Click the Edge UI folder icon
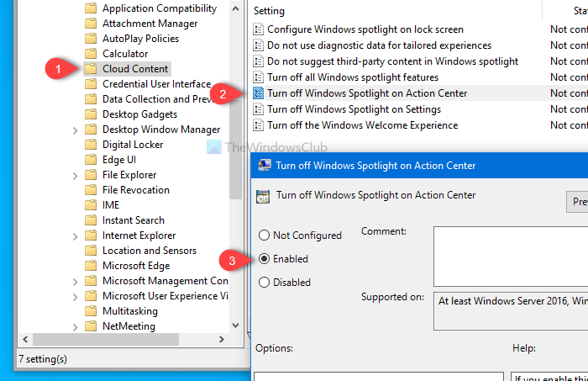Viewport: 588px width, 381px height. (x=92, y=160)
